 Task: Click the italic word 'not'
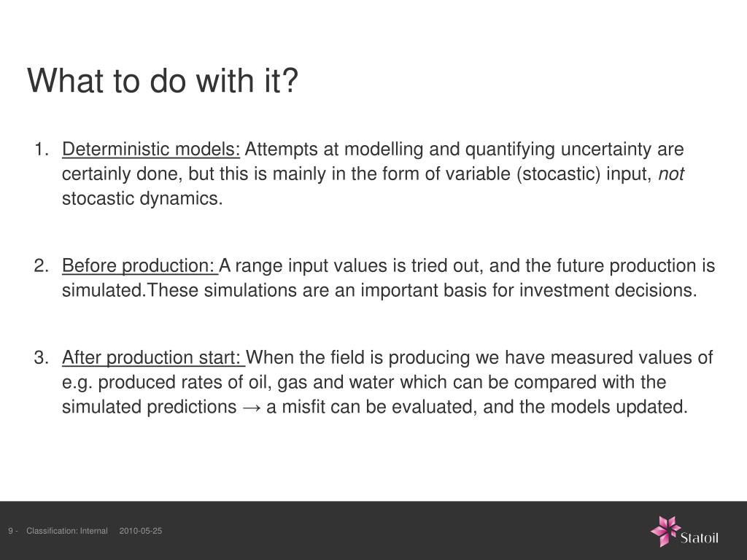point(671,174)
